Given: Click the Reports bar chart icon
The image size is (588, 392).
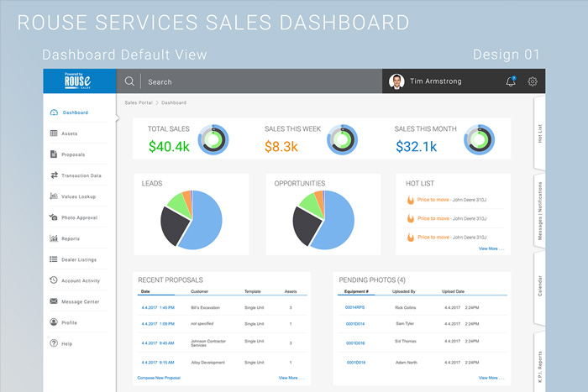Looking at the screenshot, I should (x=54, y=238).
